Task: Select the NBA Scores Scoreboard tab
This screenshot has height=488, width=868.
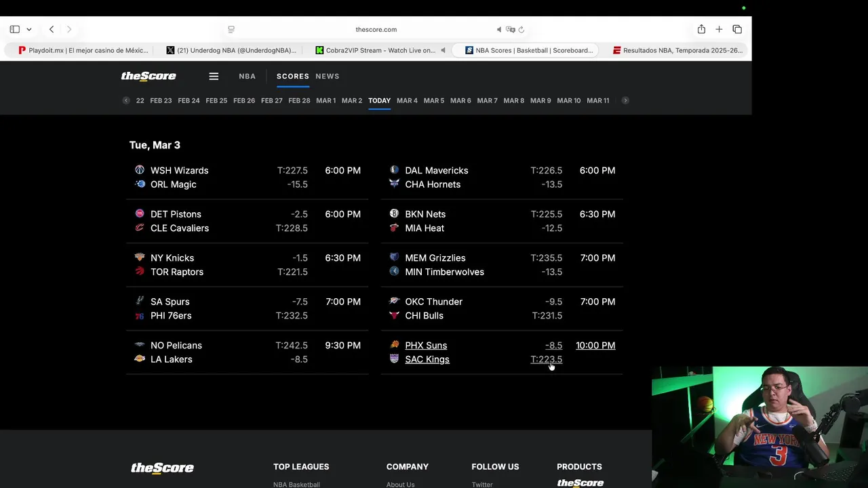Action: click(526, 50)
